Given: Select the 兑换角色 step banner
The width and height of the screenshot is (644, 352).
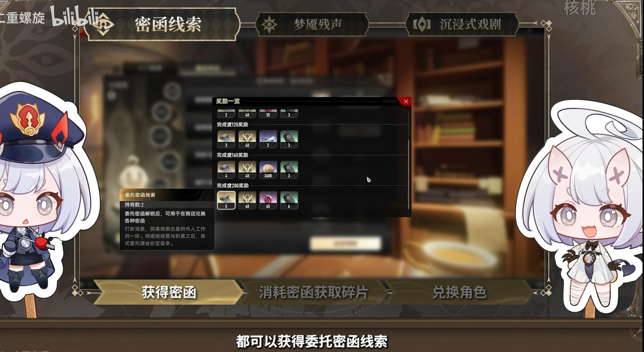Looking at the screenshot, I should 459,292.
